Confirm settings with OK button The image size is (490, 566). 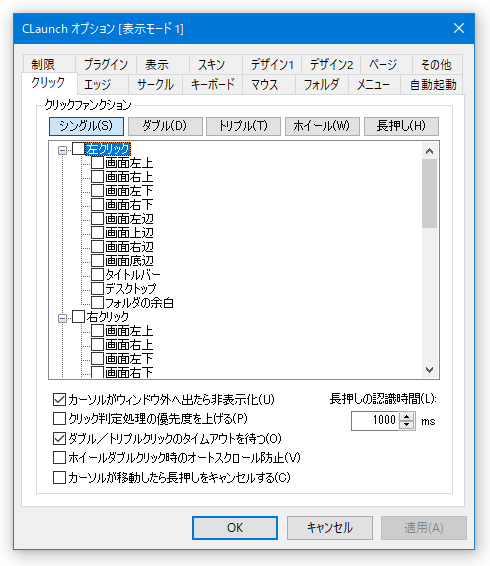(x=235, y=528)
